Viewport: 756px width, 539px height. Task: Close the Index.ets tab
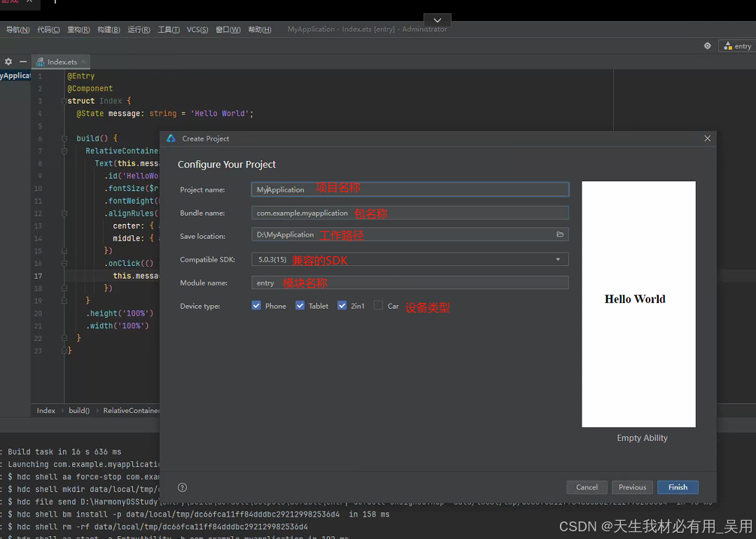pos(84,62)
